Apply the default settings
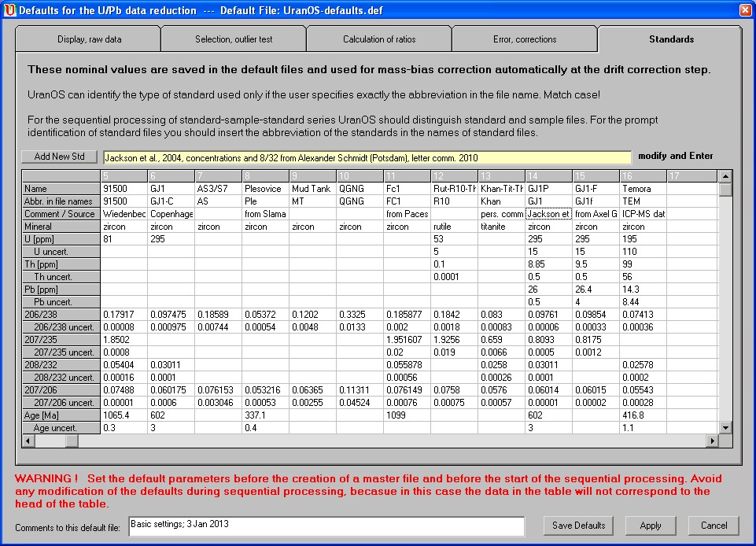This screenshot has width=756, height=546. point(650,526)
